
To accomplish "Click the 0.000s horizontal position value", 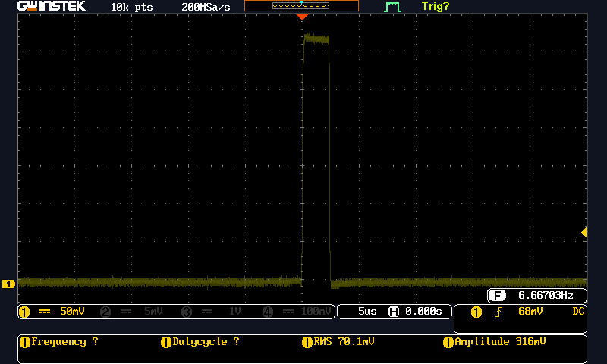I will tap(423, 312).
